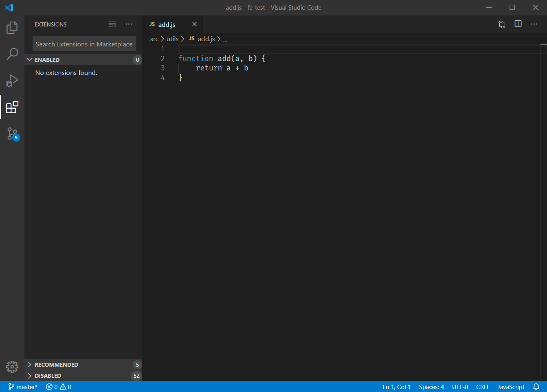The width and height of the screenshot is (547, 392).
Task: Click the master* branch indicator
Action: (23, 387)
